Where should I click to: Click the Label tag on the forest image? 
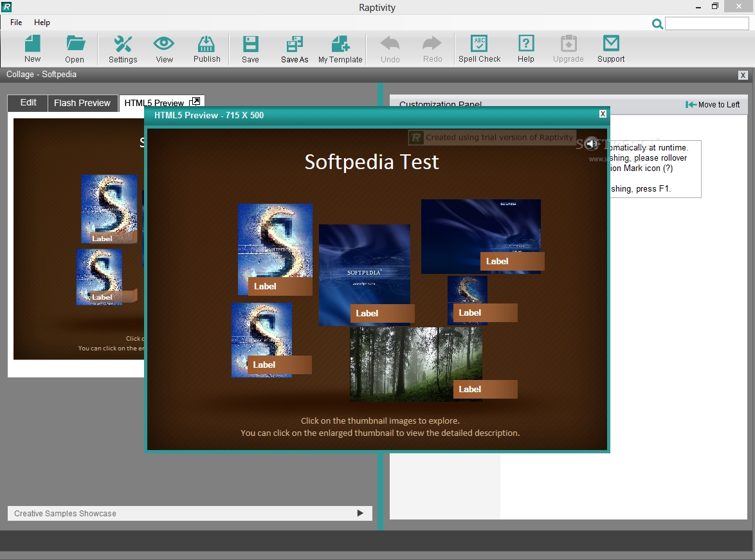click(x=485, y=389)
